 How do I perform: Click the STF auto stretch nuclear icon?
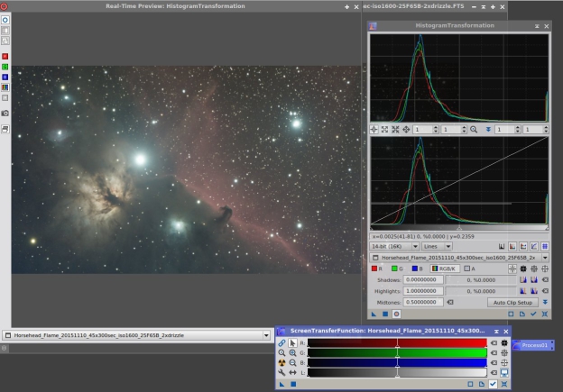281,363
